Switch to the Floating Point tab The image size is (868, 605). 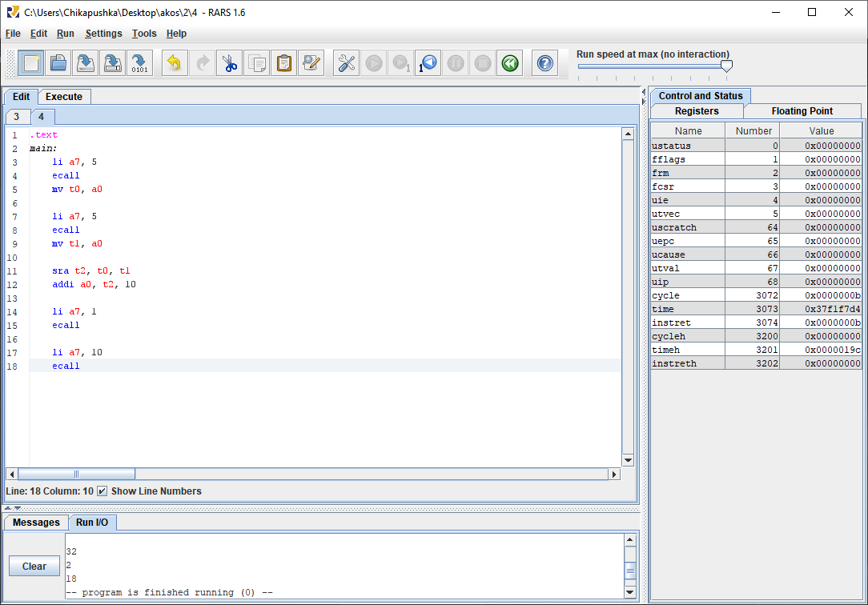click(x=802, y=111)
